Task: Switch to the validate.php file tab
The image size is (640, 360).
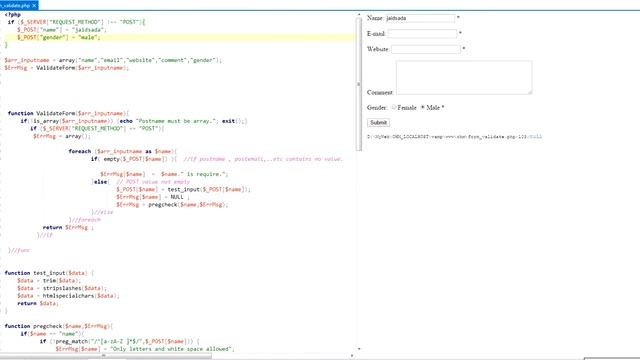Action: (x=16, y=5)
